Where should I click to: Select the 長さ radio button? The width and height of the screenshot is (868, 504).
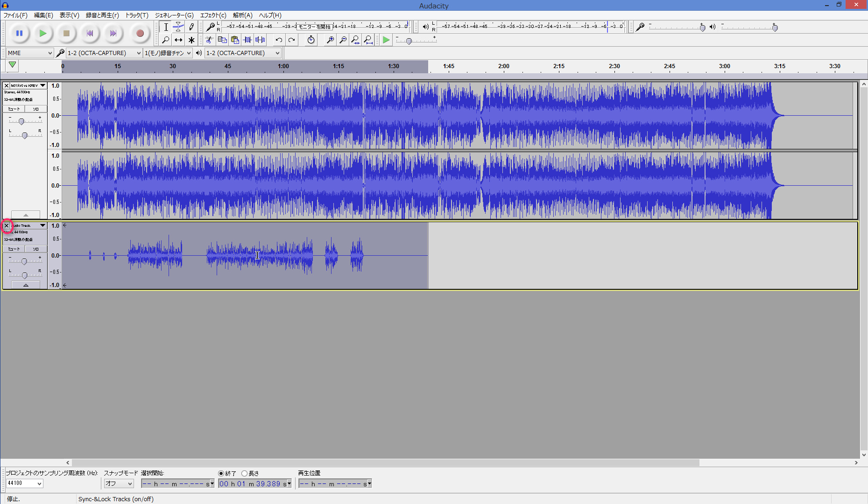pos(244,473)
